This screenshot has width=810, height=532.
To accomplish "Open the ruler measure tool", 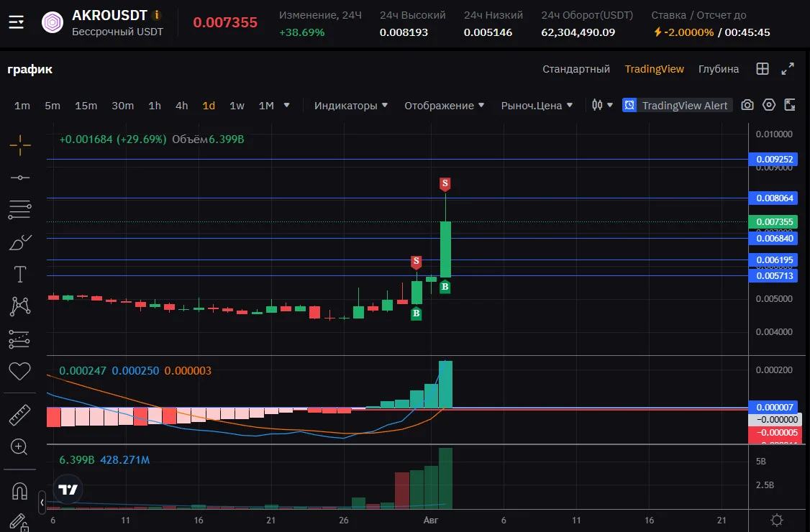I will (19, 415).
